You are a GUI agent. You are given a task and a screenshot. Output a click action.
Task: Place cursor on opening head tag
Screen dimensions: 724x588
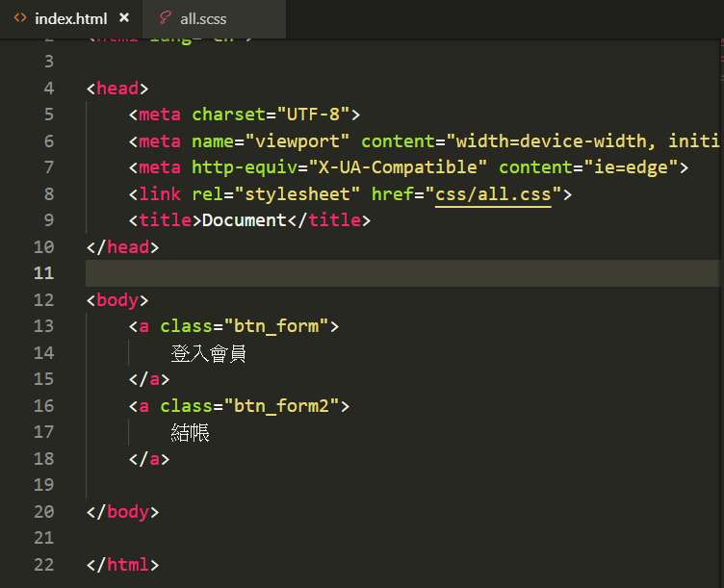click(117, 89)
